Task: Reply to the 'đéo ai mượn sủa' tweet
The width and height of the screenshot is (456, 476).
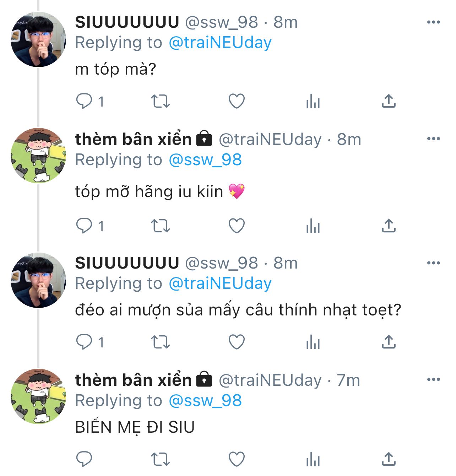Action: 84,342
